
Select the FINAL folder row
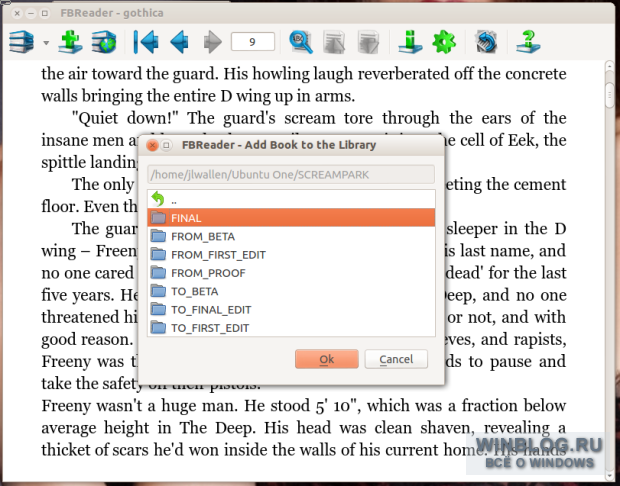(291, 218)
